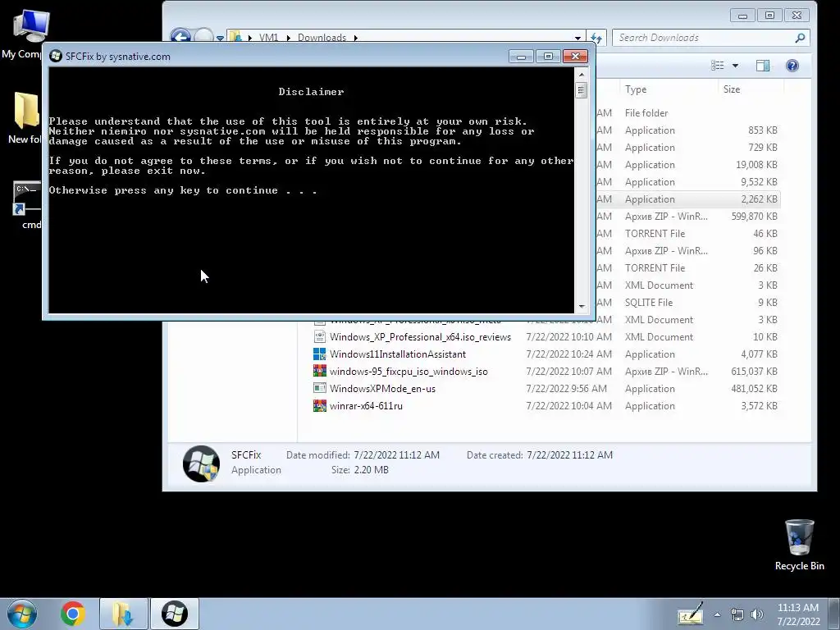
Task: Select Windows_XP_Professional_x64.iso_reviews file name
Action: point(420,337)
